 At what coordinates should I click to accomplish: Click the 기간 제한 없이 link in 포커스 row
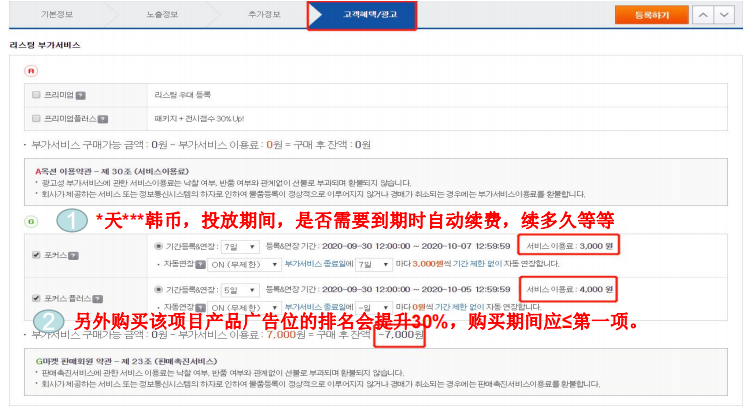click(477, 263)
